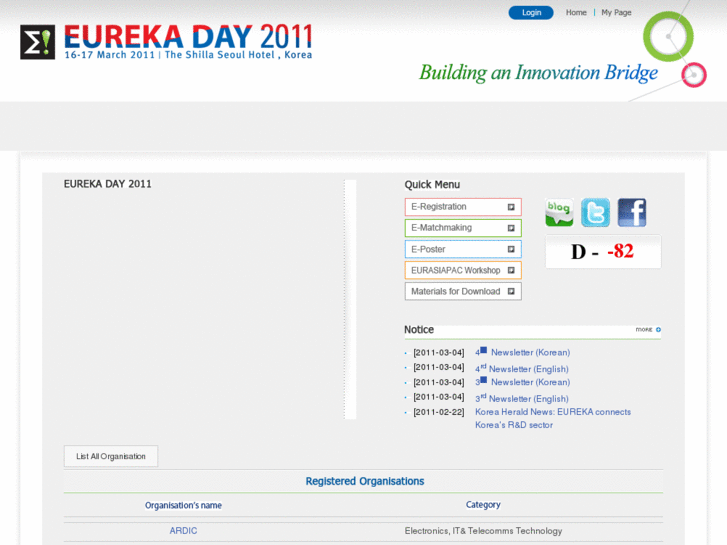Open the green blog icon
This screenshot has height=545, width=727.
(559, 213)
